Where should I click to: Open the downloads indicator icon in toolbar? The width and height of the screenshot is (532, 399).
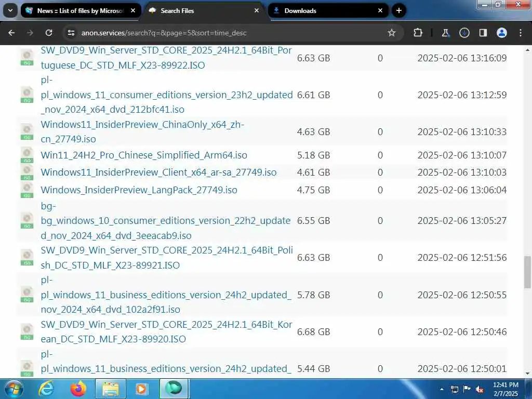pos(464,33)
